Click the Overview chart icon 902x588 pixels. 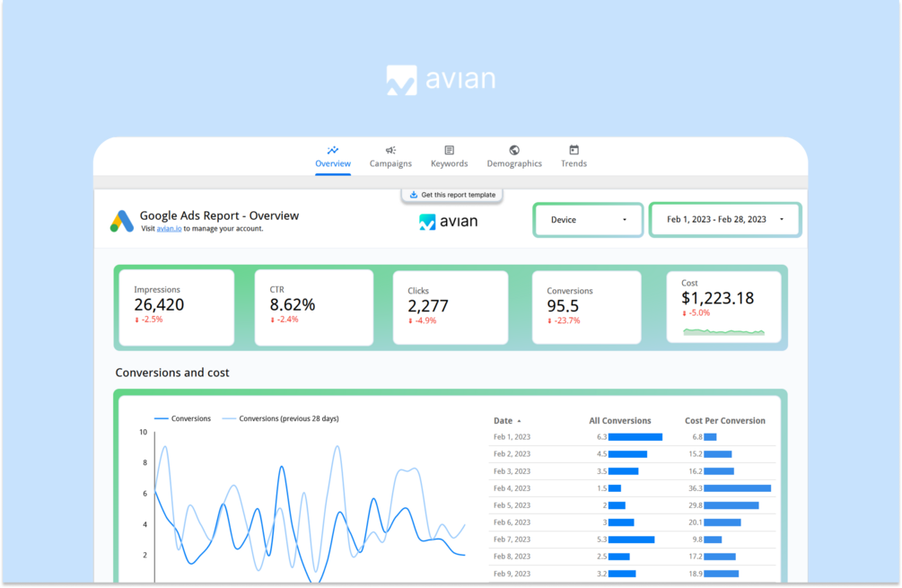tap(332, 150)
